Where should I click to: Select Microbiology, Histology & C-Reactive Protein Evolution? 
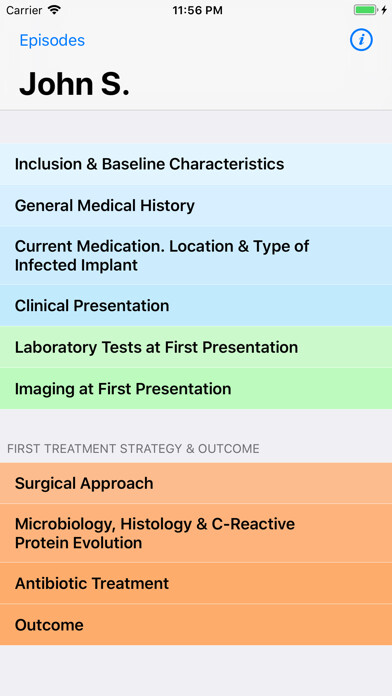pyautogui.click(x=196, y=533)
